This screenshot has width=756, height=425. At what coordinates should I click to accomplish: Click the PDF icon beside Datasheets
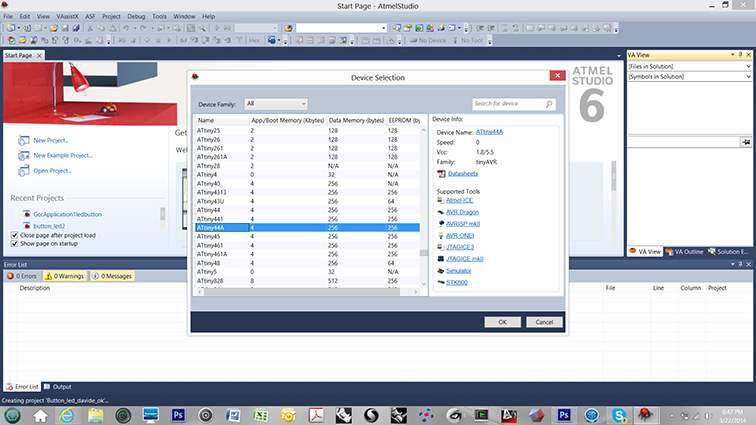[x=441, y=174]
